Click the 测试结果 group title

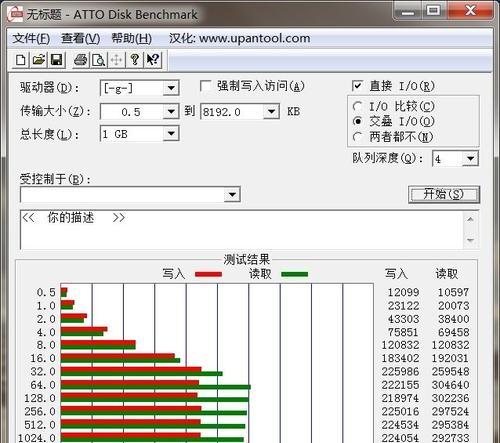coord(246,259)
